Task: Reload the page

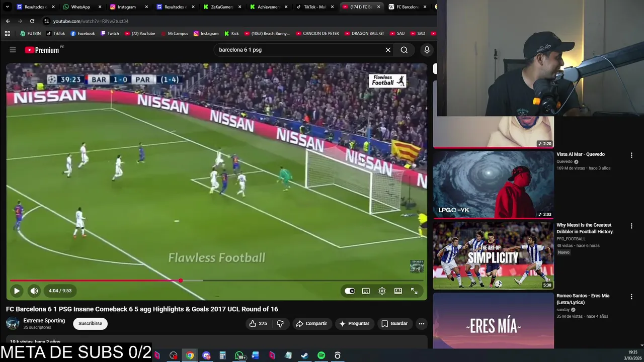Action: (32, 21)
